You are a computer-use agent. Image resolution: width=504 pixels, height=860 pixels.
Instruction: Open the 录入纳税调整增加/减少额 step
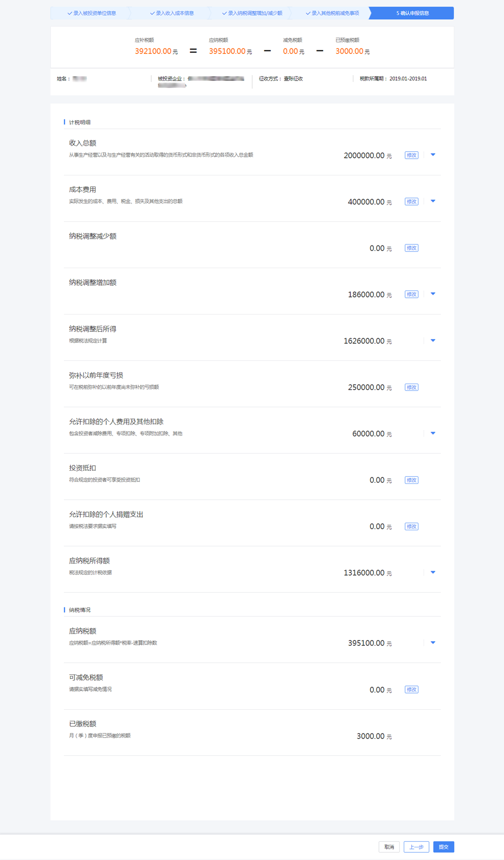click(252, 13)
